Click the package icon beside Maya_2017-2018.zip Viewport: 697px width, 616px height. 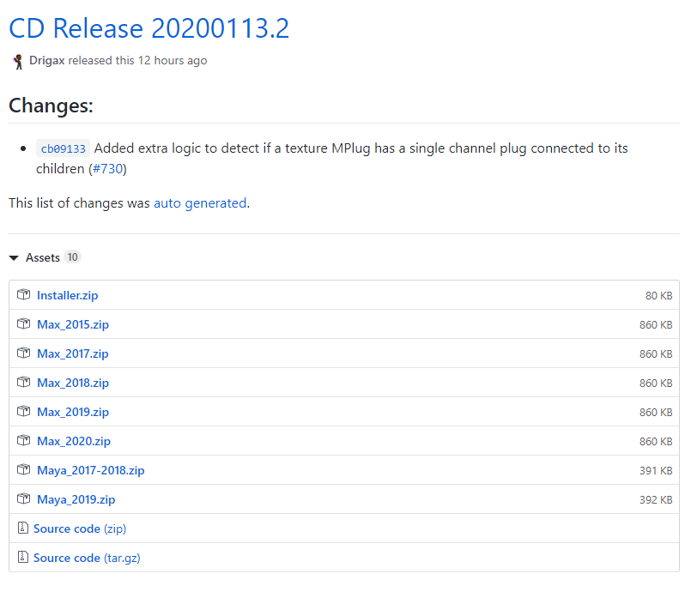point(23,470)
